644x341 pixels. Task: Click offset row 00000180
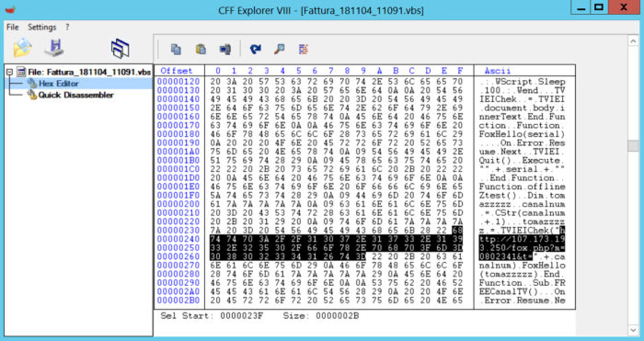pos(178,134)
